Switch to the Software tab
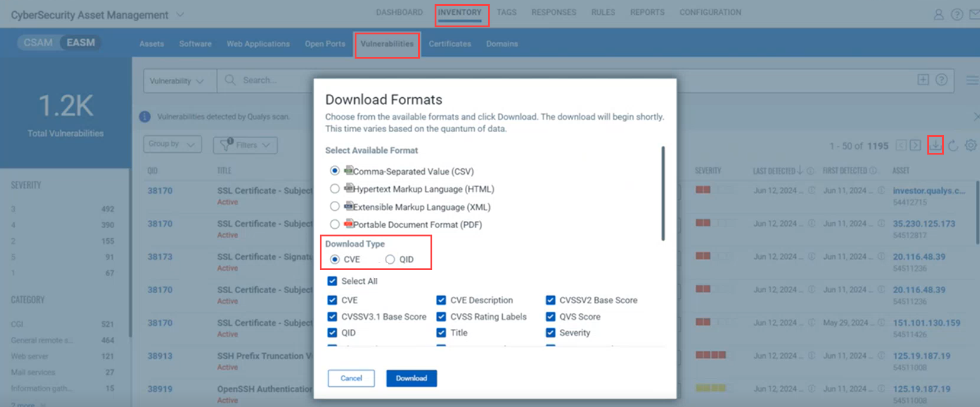Image resolution: width=980 pixels, height=407 pixels. [195, 44]
